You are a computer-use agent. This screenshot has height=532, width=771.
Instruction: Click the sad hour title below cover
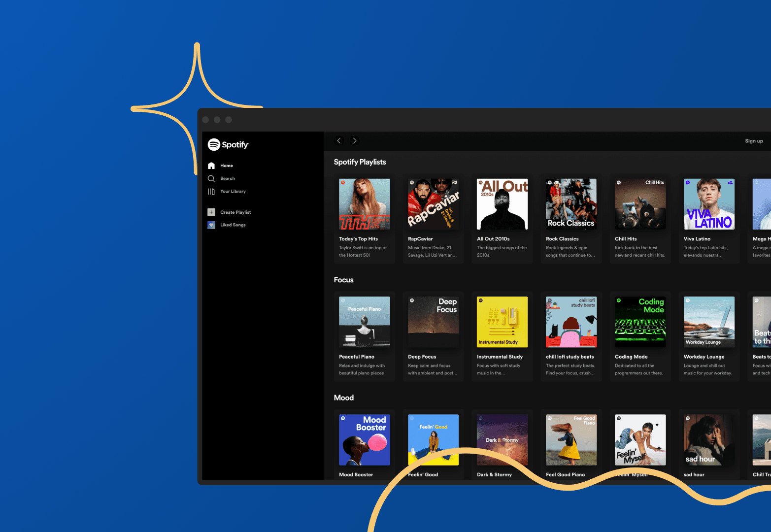click(x=694, y=475)
